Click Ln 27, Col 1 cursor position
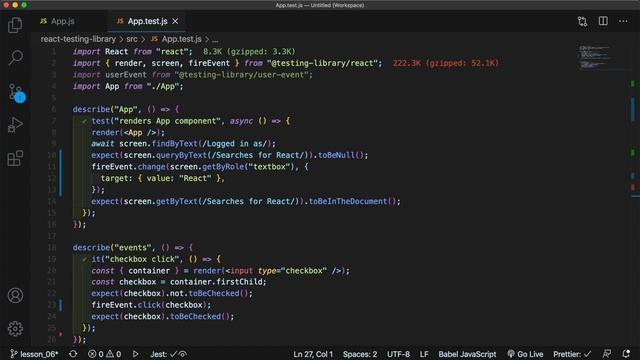 point(313,354)
